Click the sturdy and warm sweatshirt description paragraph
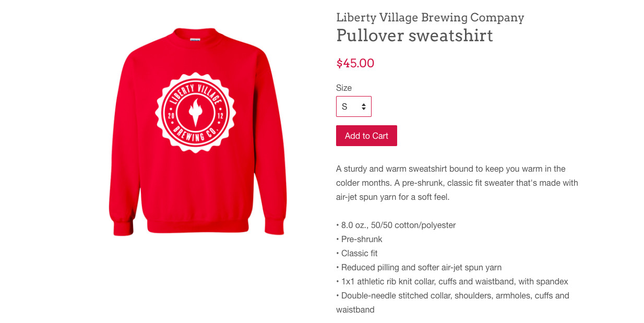Viewport: 644px width, 323px height. (x=457, y=183)
